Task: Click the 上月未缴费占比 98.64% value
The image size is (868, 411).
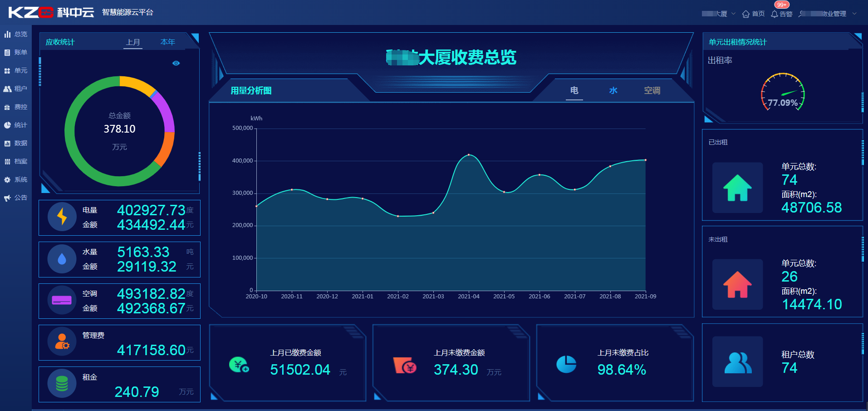Action: pyautogui.click(x=622, y=370)
